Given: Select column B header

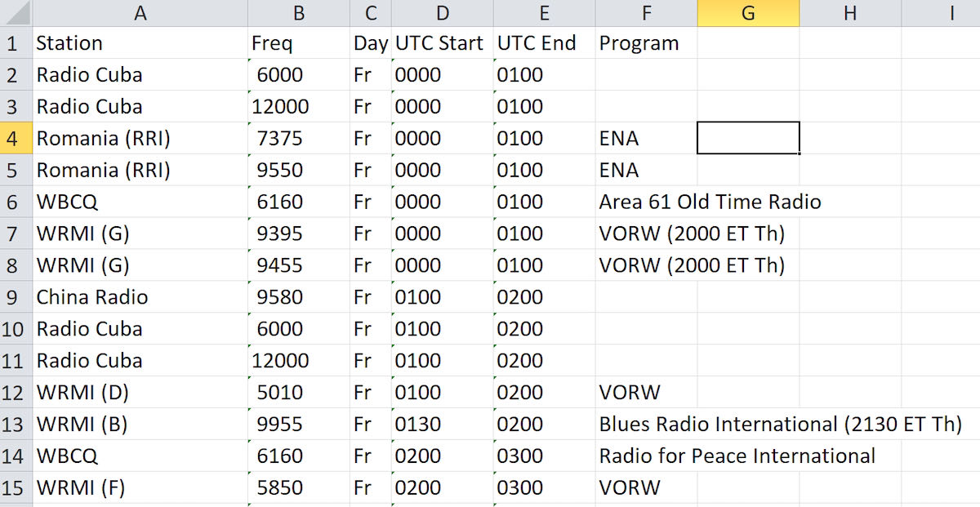Looking at the screenshot, I should pos(299,13).
